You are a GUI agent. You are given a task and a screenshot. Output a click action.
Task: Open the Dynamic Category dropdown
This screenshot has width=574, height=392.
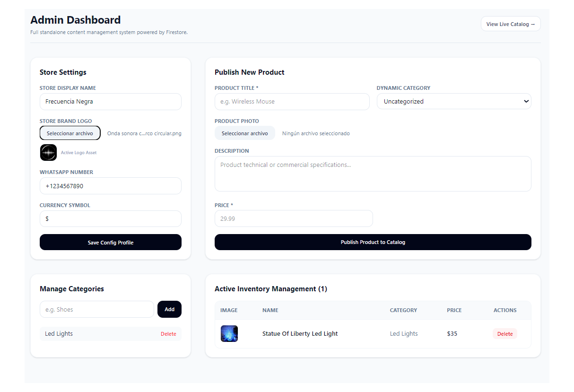pyautogui.click(x=454, y=101)
